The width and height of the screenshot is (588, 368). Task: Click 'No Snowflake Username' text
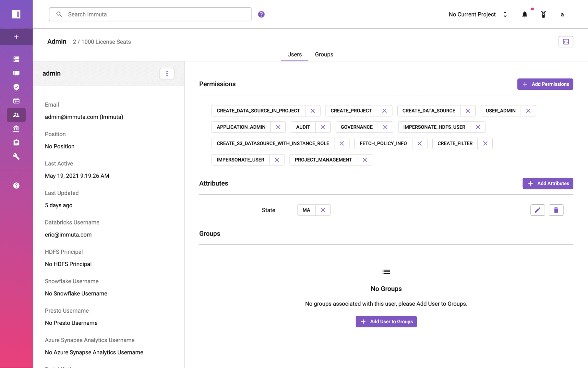[76, 294]
